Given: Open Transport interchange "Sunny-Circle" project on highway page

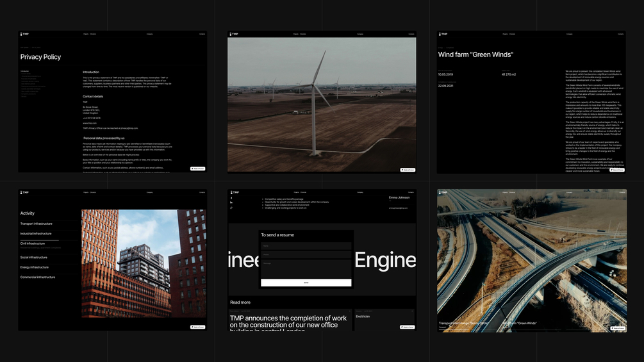Looking at the screenshot, I should coord(464,324).
